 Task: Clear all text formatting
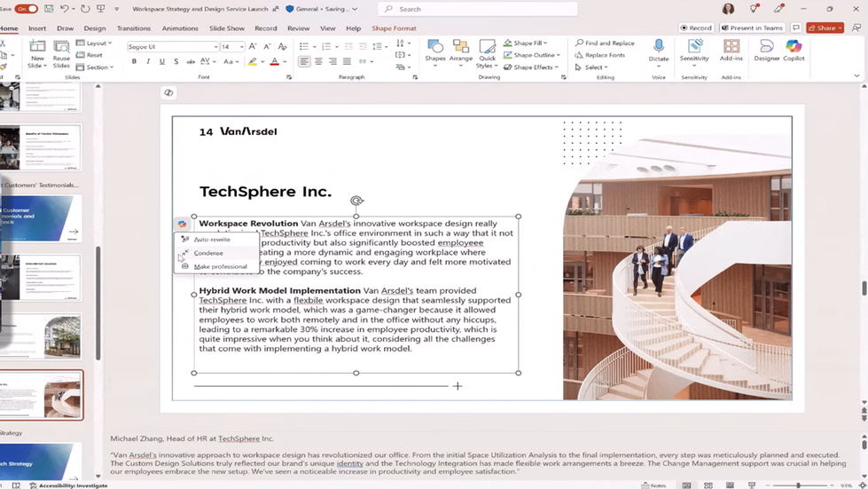282,46
